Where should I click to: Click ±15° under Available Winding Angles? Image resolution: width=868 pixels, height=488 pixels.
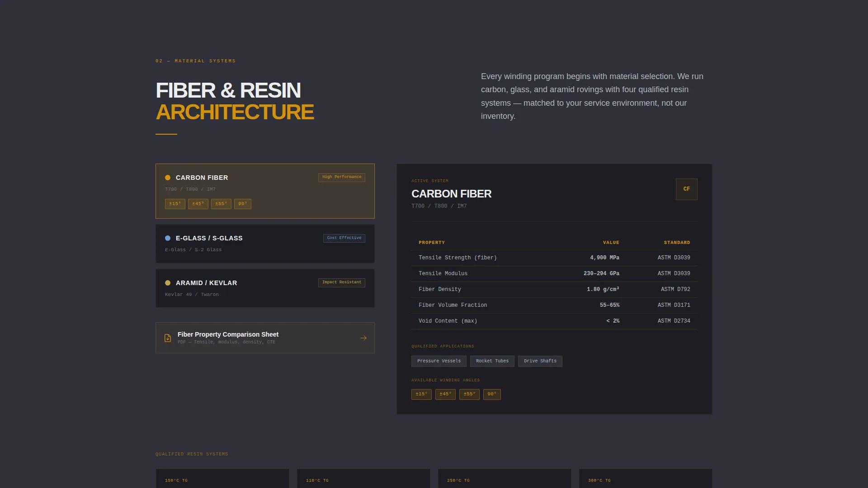[x=421, y=394]
